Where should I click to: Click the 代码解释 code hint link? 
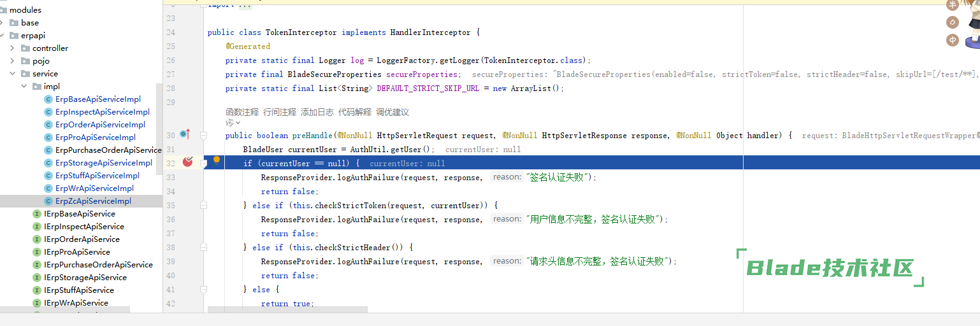pos(354,112)
